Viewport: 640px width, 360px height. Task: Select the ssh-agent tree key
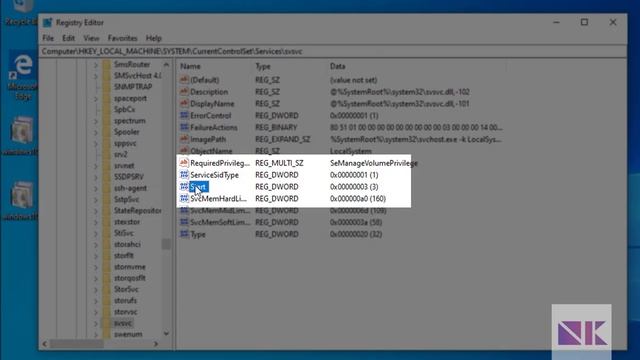(130, 188)
